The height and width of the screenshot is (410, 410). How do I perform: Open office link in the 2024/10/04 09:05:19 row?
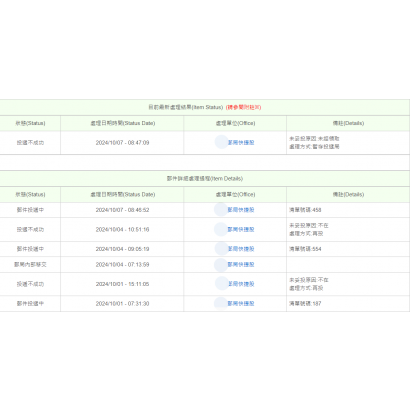241,249
